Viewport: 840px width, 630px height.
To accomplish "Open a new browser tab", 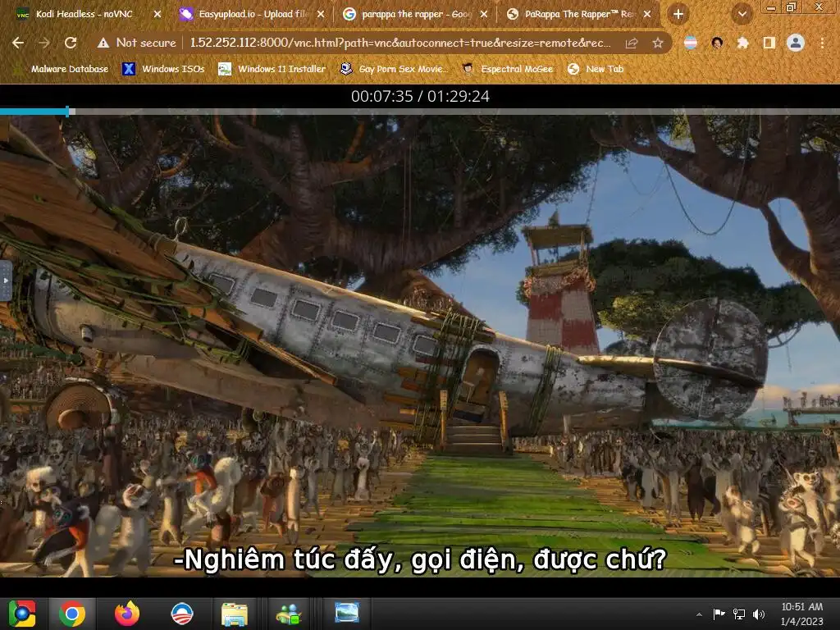I will coord(678,14).
